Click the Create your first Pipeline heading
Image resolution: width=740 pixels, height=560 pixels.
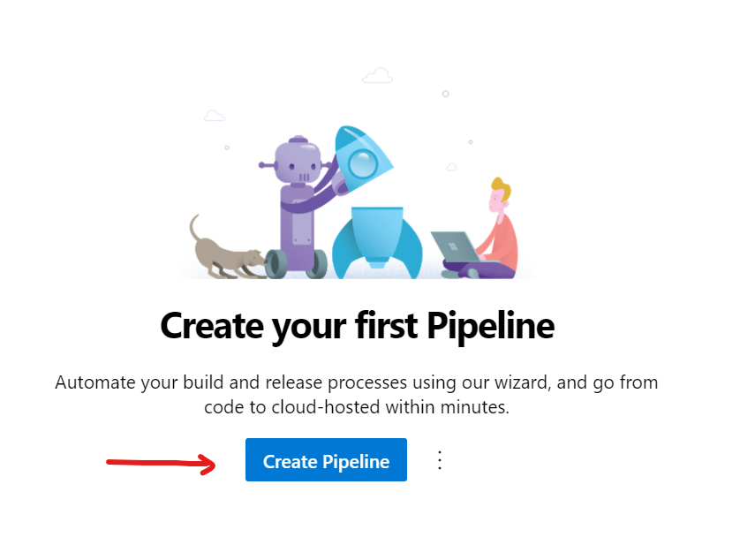(357, 325)
